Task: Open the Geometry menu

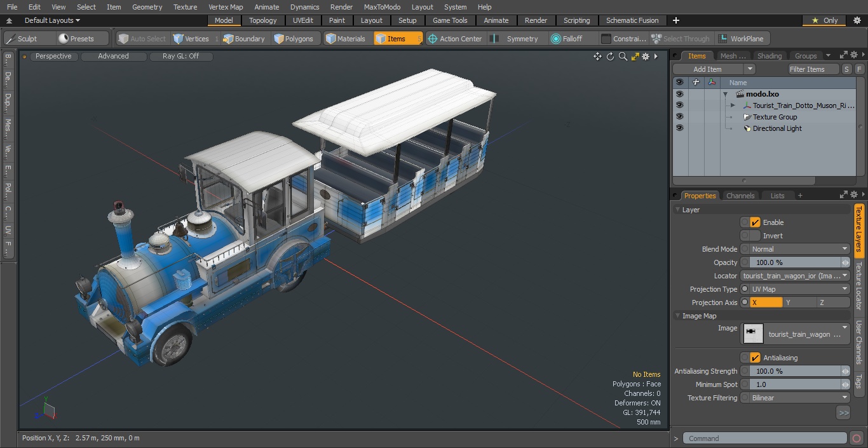Action: (147, 7)
